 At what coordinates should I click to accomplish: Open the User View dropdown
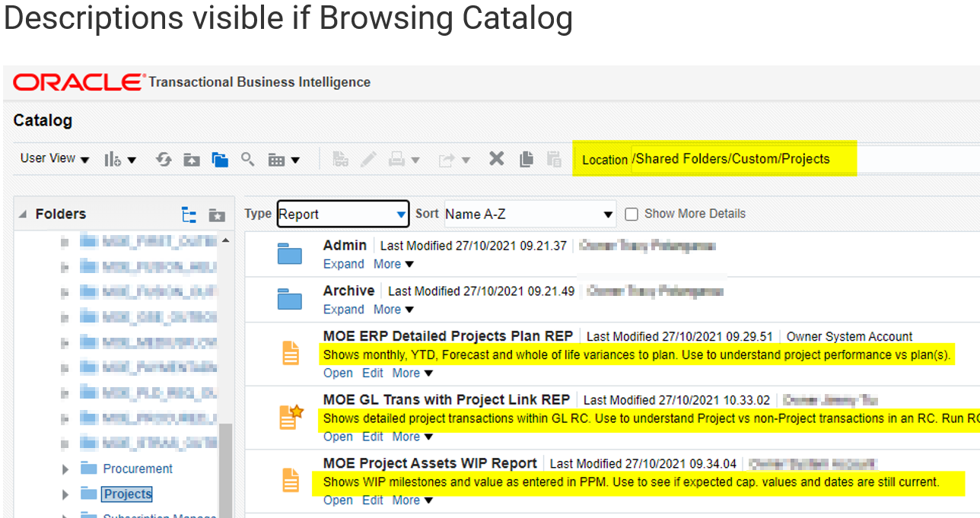(x=55, y=158)
